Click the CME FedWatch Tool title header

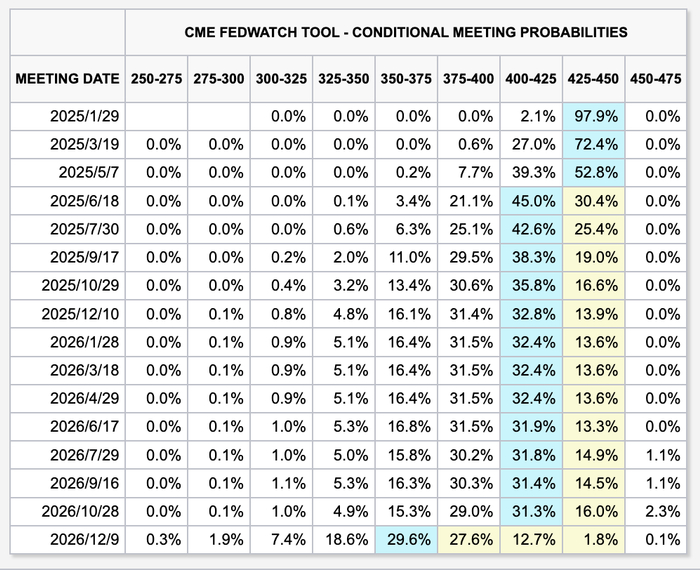point(406,32)
